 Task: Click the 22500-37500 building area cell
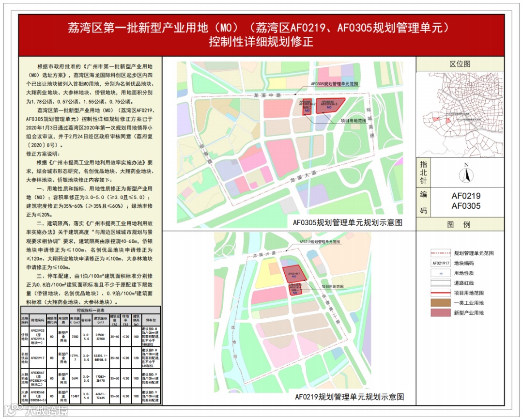(100, 337)
